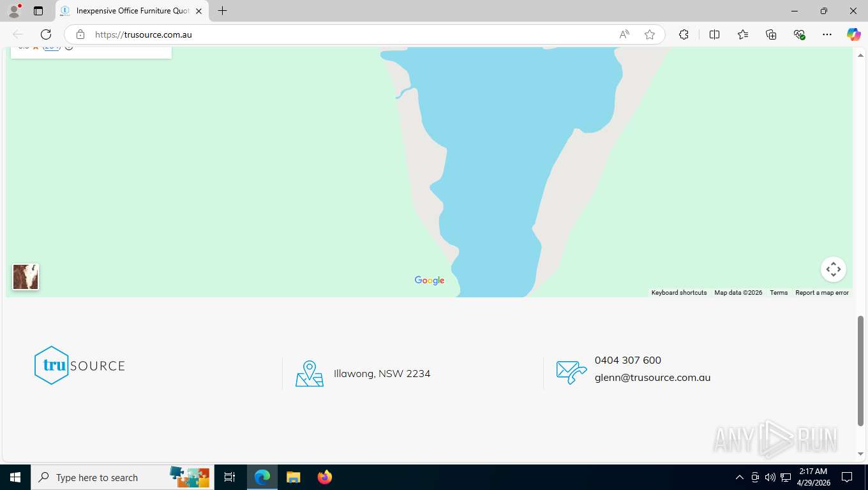Open Settings and more ellipsis menu
868x490 pixels.
coord(827,34)
